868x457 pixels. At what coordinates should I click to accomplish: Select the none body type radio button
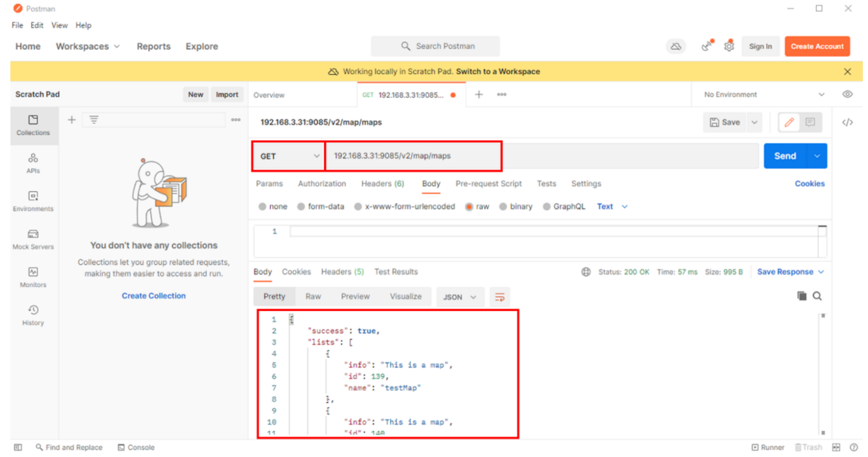click(x=263, y=207)
